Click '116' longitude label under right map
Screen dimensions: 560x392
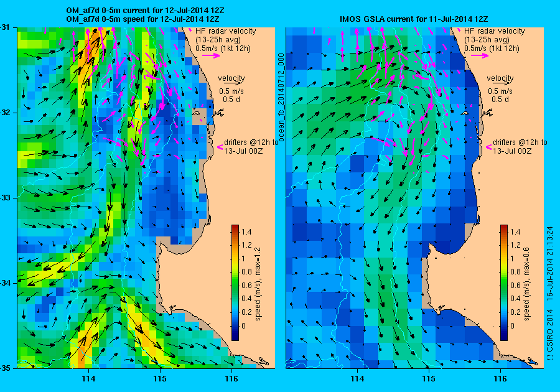500,379
